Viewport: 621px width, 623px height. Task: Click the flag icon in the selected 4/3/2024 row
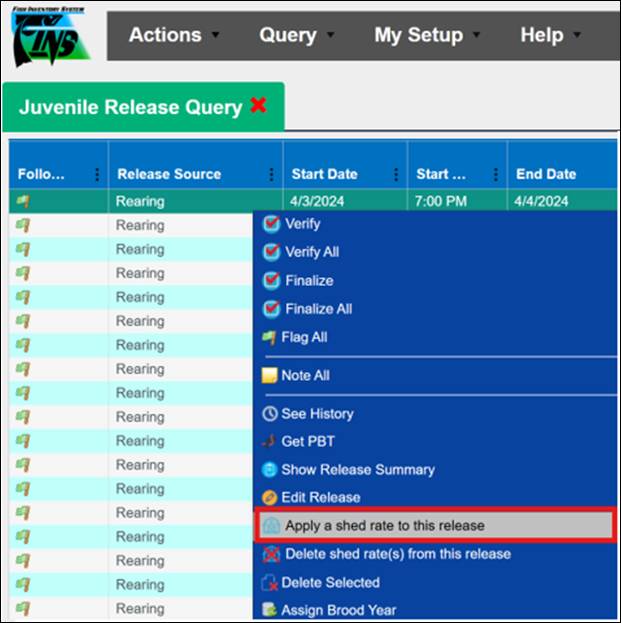click(x=23, y=201)
